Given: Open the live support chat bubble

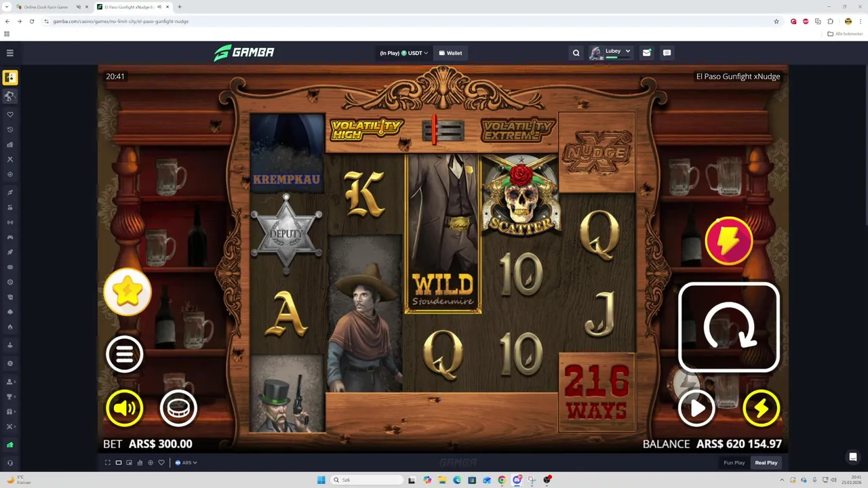Looking at the screenshot, I should (x=853, y=457).
